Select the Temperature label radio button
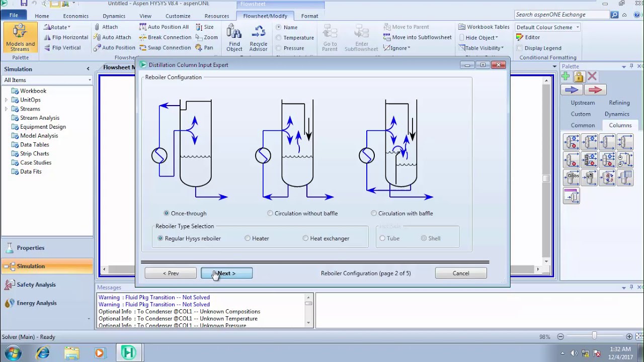 (x=279, y=38)
